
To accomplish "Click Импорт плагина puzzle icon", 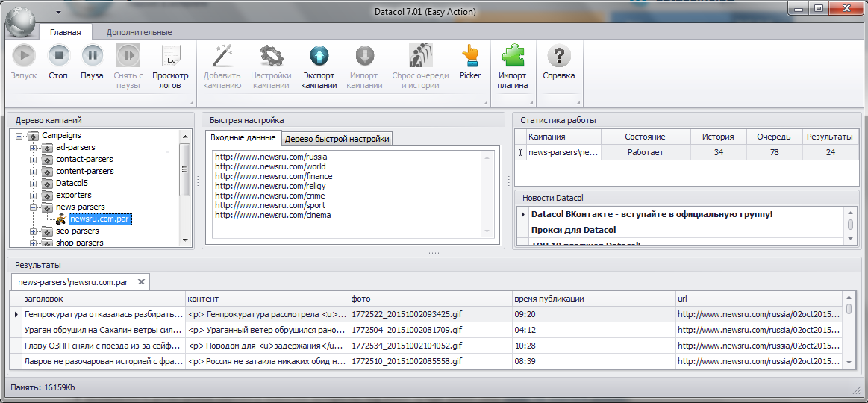I will pyautogui.click(x=513, y=55).
